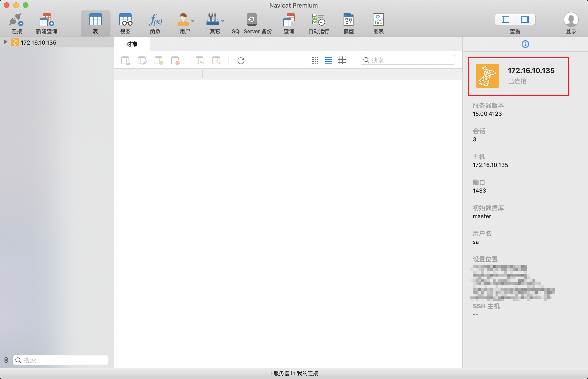Expand the 172.16.10.135 connection tree
The image size is (588, 379).
coord(5,42)
